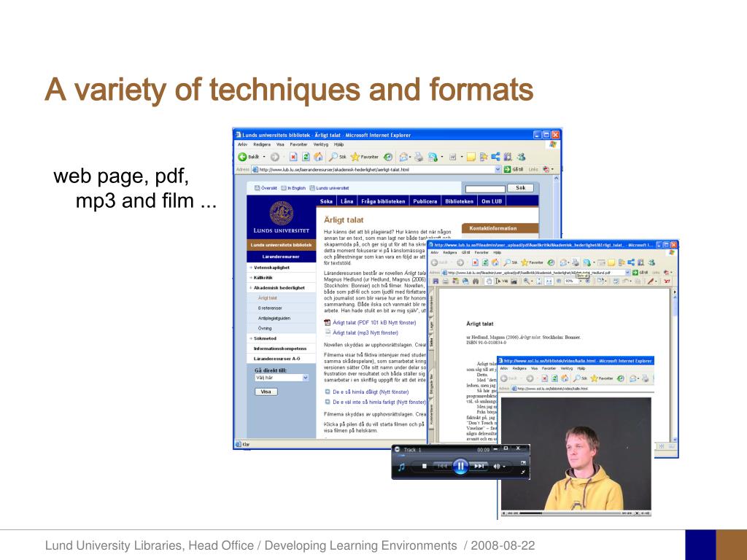Click the Back (Bakåt) button in the Lunds universitets bibliotek window
Screen dimensions: 747x560
coord(249,157)
